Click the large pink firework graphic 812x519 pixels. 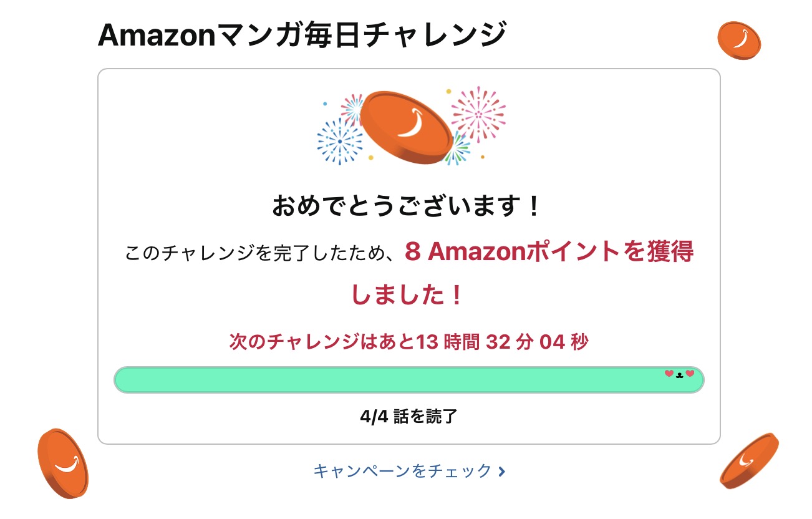[478, 114]
